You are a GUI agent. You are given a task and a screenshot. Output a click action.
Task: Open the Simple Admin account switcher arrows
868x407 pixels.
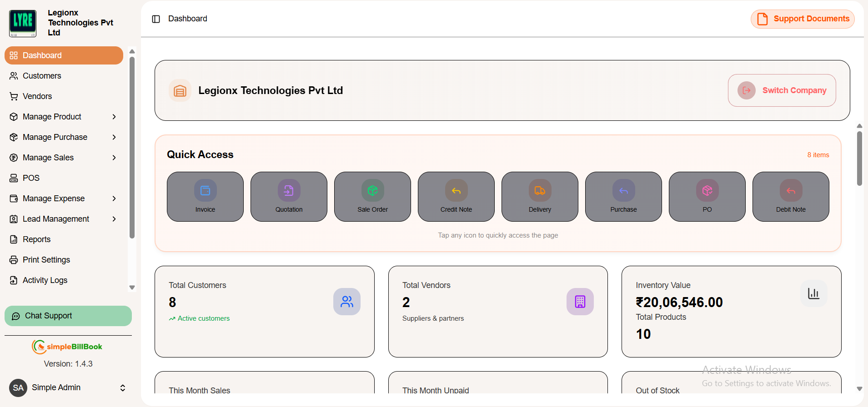123,388
